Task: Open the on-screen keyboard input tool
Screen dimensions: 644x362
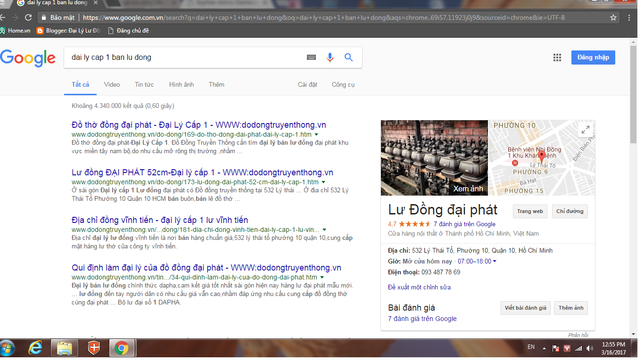Action: tap(311, 58)
